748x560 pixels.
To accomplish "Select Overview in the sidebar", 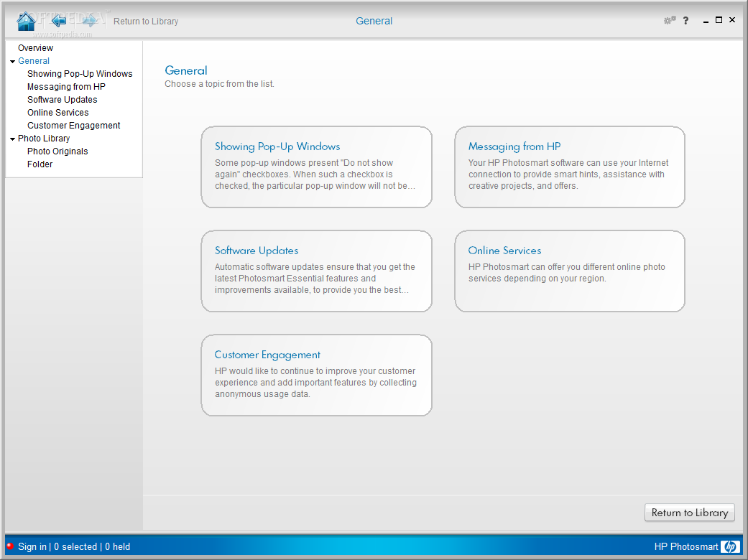I will tap(35, 48).
